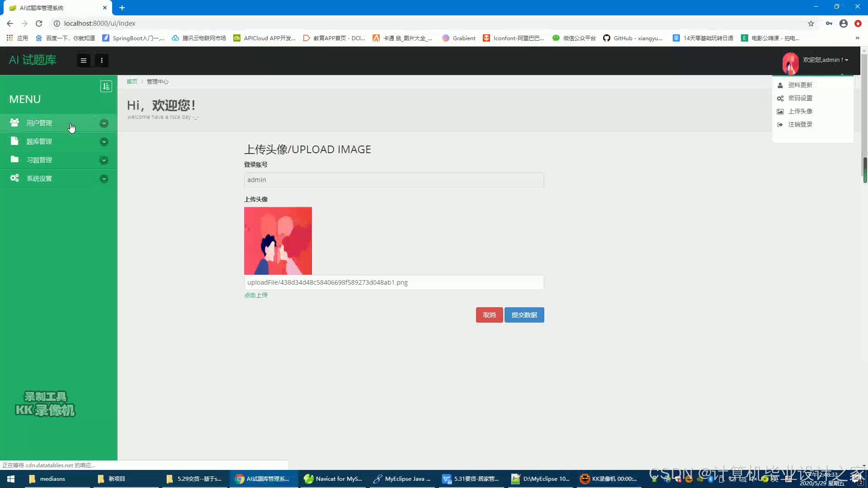The image size is (868, 488).
Task: Click the sidebar collapse icon above MENU
Action: pyautogui.click(x=106, y=86)
